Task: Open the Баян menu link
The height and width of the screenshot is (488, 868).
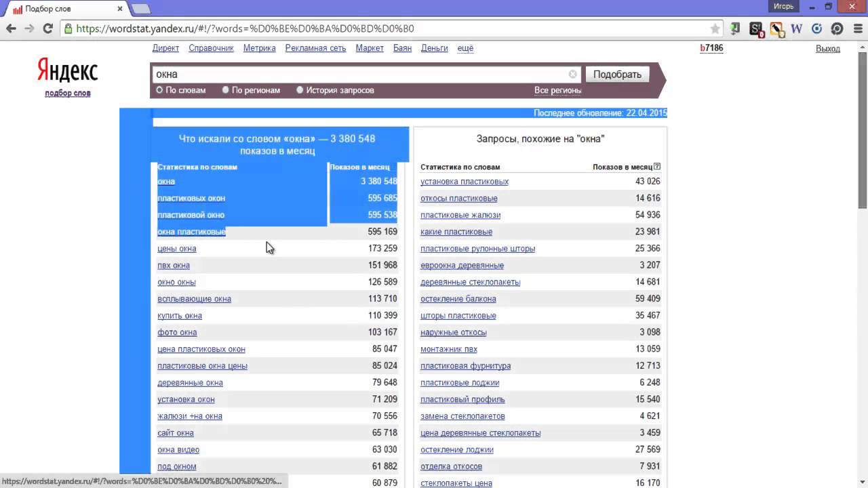Action: [x=402, y=48]
